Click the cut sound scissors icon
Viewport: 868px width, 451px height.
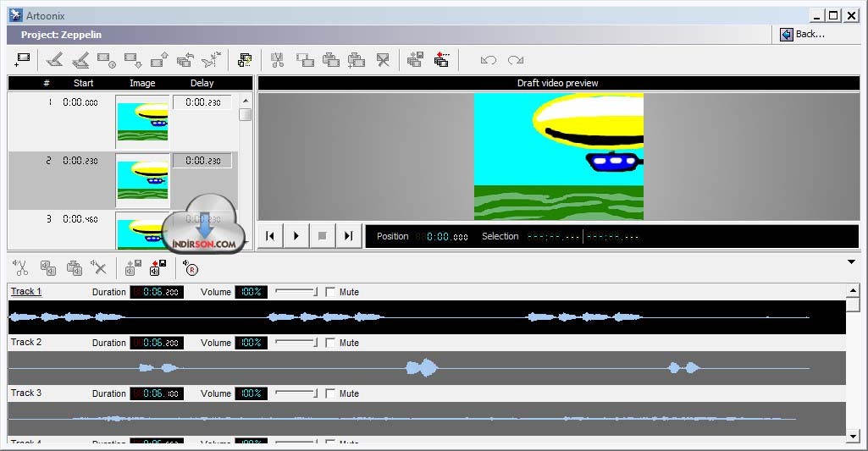[20, 268]
